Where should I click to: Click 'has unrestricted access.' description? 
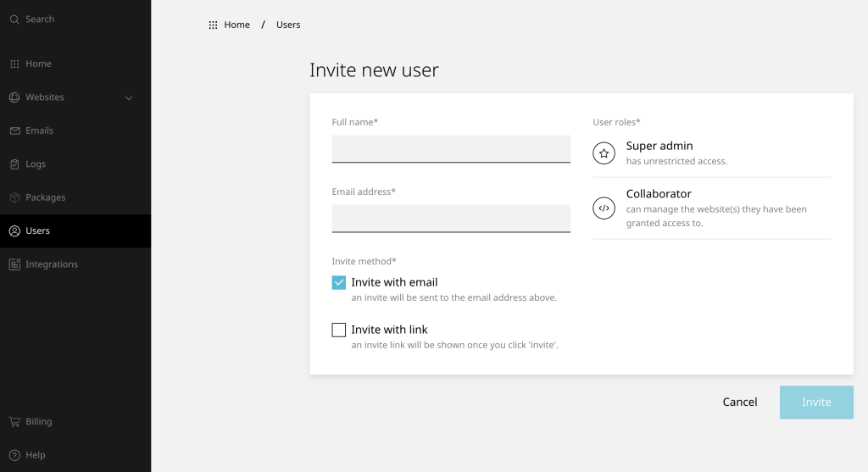(x=676, y=162)
